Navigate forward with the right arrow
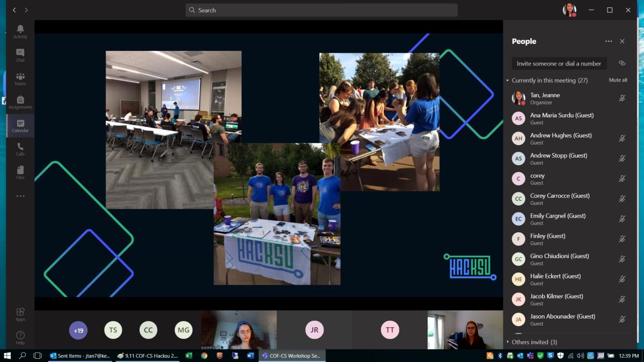Screen dimensions: 644x362 pos(26,10)
